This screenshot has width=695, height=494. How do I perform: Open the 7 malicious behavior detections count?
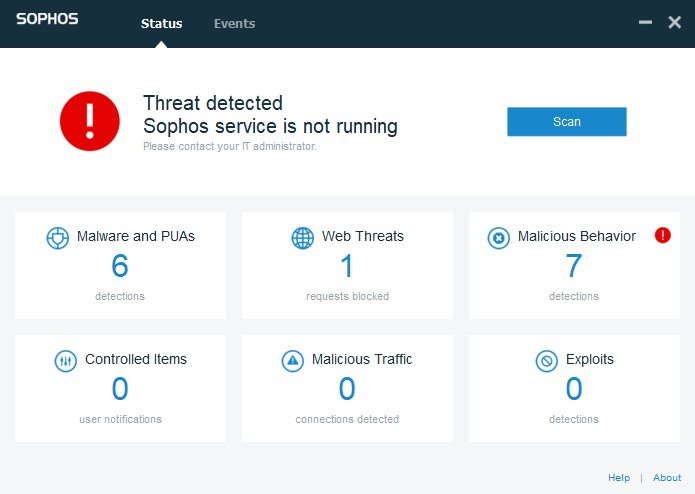click(574, 266)
